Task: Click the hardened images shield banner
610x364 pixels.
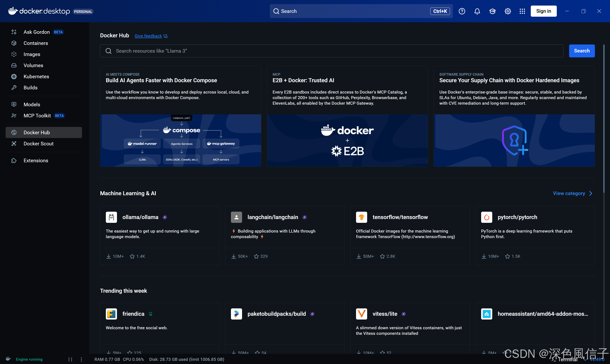Action: 514,141
